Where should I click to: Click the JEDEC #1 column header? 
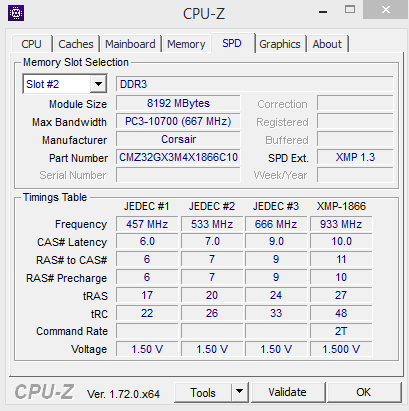click(147, 206)
